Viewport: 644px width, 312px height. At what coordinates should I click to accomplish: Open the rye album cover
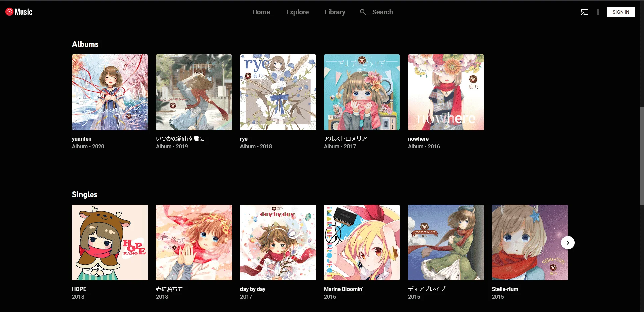(278, 92)
